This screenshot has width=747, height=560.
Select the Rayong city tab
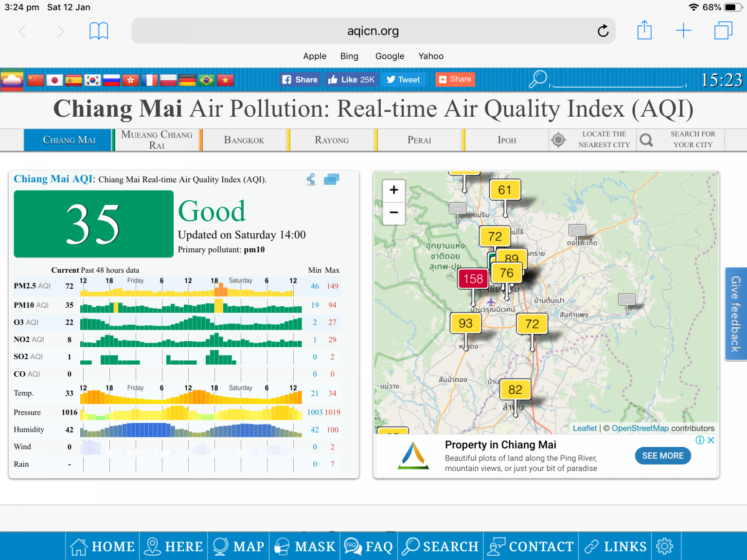tap(332, 140)
